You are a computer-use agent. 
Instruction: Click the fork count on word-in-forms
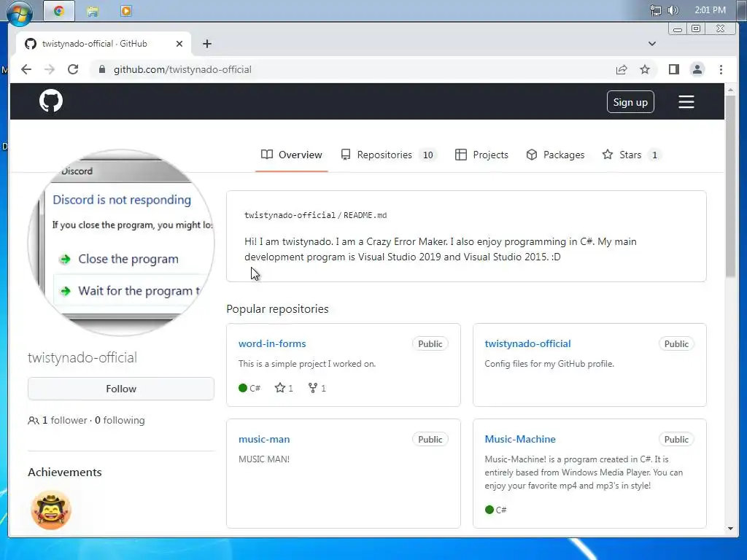317,388
